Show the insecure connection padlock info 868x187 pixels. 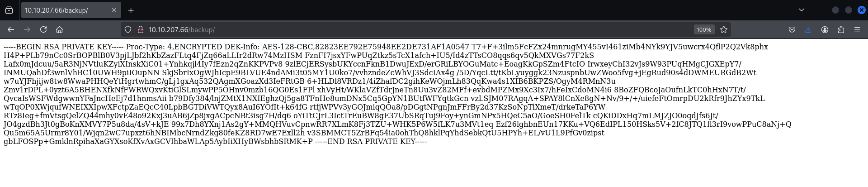pyautogui.click(x=140, y=29)
